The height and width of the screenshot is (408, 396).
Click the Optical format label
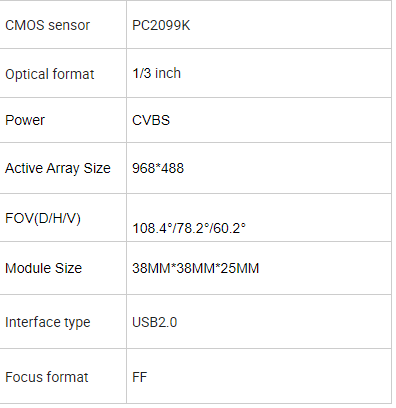(x=50, y=74)
